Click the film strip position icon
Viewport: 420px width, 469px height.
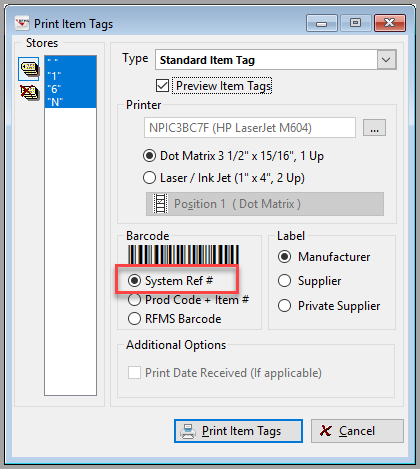click(160, 204)
